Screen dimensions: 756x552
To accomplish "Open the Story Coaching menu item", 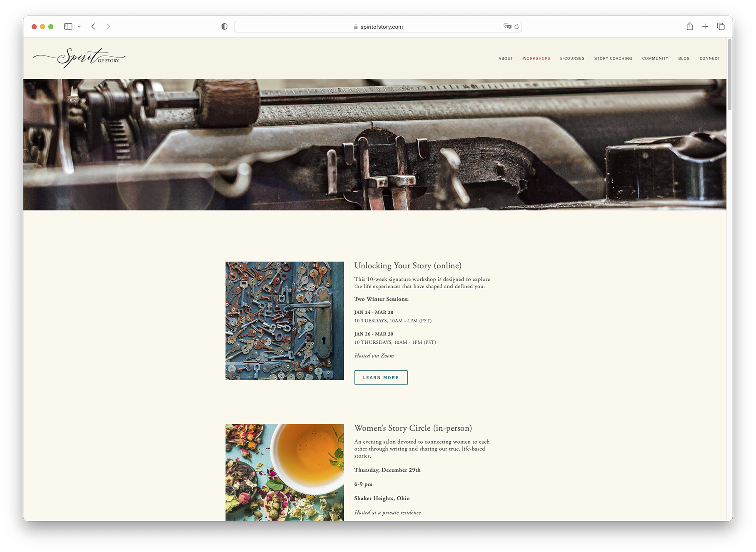I will [x=613, y=58].
